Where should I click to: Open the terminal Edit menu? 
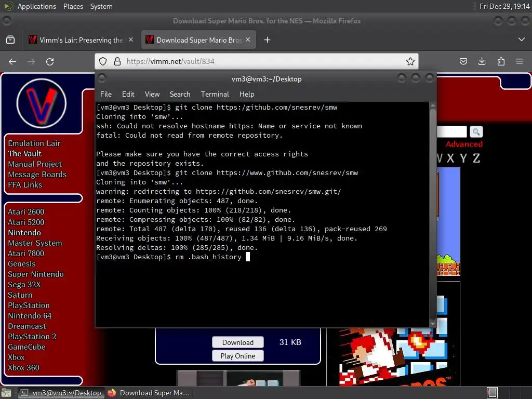pos(128,95)
